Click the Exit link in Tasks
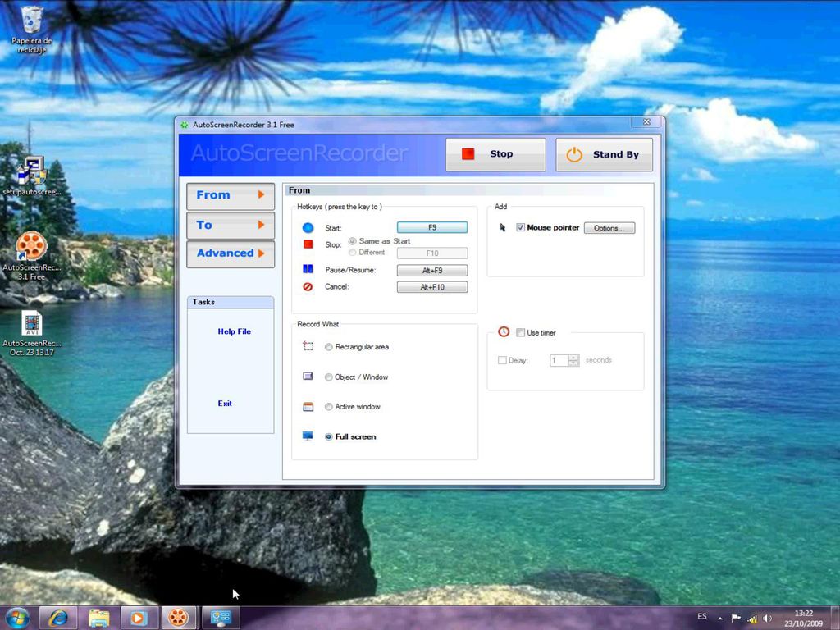Screen dimensions: 840x630 (225, 404)
